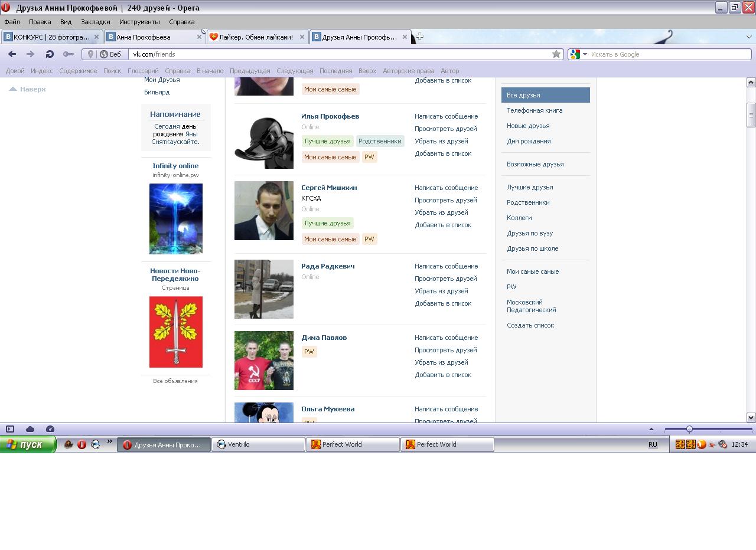Image resolution: width=756 pixels, height=550 pixels.
Task: Click the orange ball system tray icon
Action: tap(701, 444)
